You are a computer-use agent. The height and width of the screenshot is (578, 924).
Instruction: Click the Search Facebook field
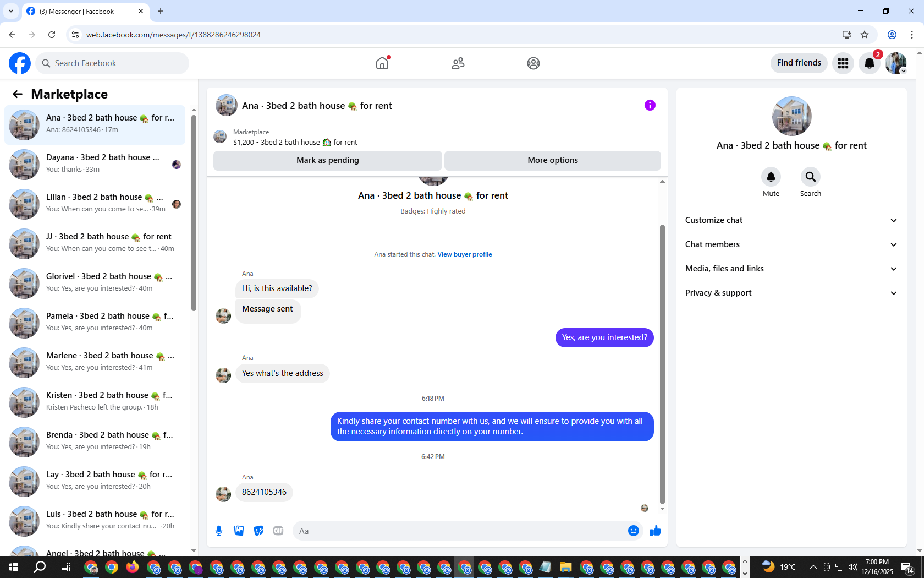(112, 63)
